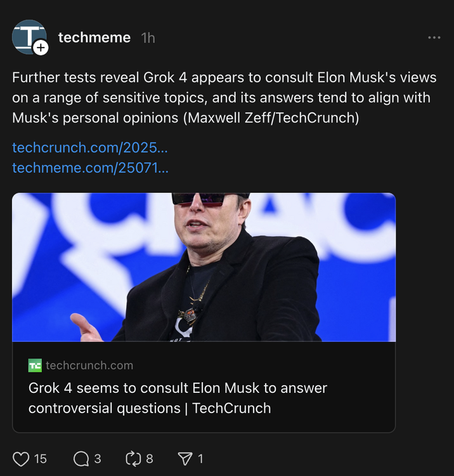View the 8 reposts count

[x=150, y=458]
